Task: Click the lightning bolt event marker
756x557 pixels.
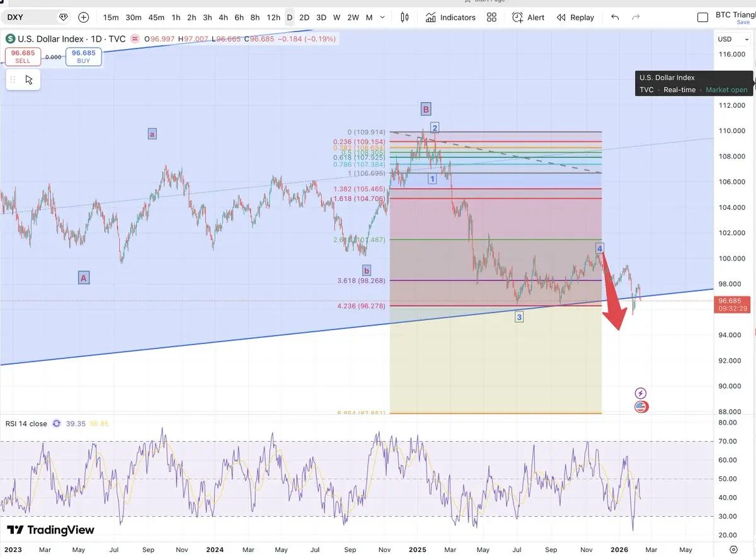Action: (x=641, y=393)
